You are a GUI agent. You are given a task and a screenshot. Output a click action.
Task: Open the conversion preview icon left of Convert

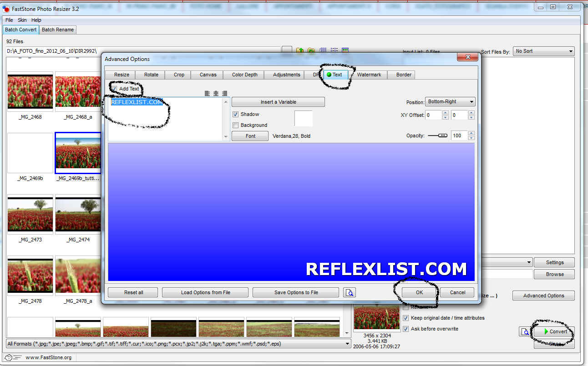pyautogui.click(x=525, y=331)
